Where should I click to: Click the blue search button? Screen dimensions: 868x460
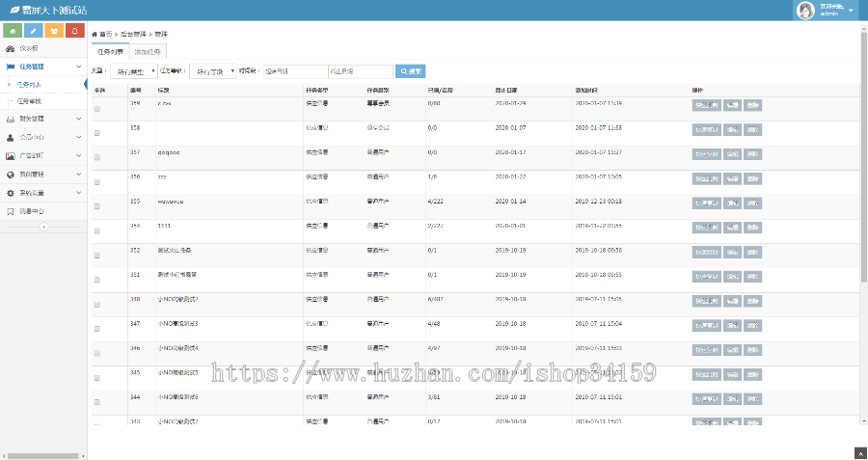[x=410, y=71]
